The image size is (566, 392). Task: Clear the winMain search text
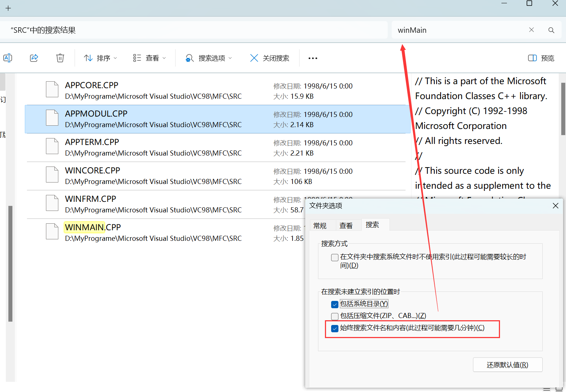pos(531,30)
